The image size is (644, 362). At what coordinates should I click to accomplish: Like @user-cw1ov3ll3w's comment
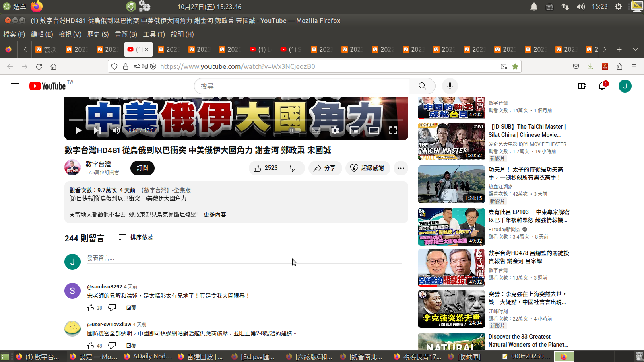[90, 346]
